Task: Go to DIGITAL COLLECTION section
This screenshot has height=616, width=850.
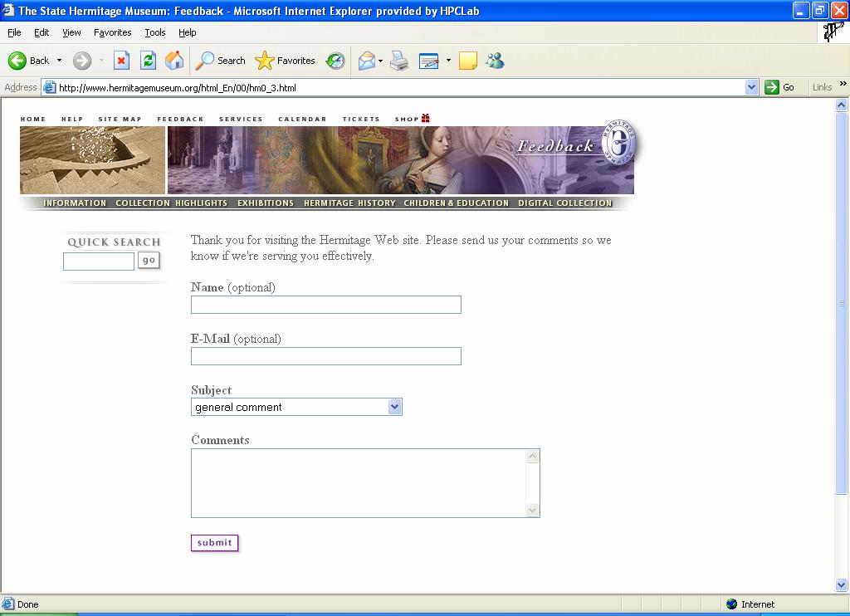Action: coord(564,203)
